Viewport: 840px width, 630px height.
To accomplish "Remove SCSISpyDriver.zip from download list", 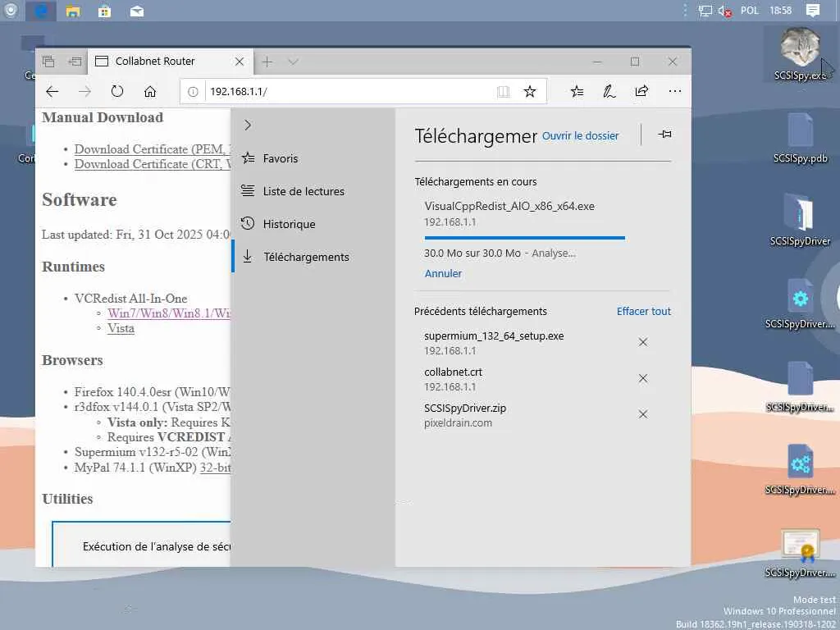I will click(x=643, y=414).
